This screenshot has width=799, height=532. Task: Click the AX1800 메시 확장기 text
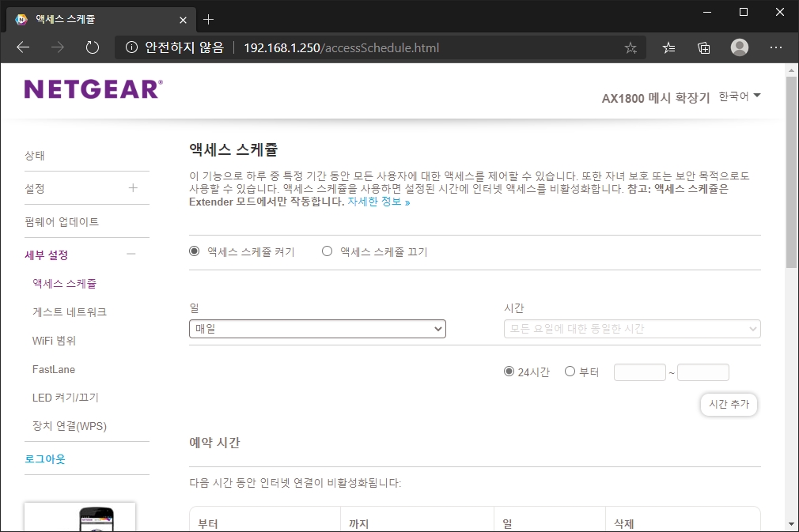coord(656,98)
